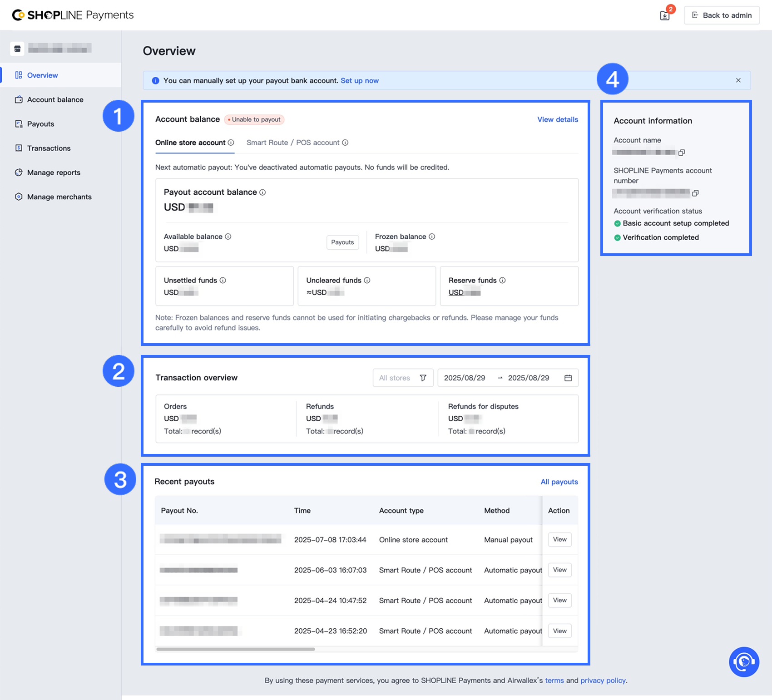Click the info icon beside Payout account balance
This screenshot has height=700, width=772.
click(x=262, y=192)
